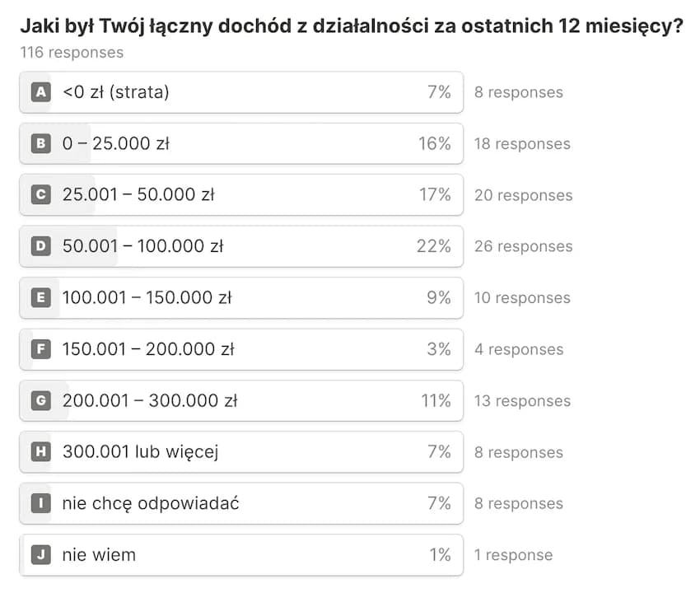Click the letter G badge icon
This screenshot has width=700, height=593.
(x=40, y=400)
